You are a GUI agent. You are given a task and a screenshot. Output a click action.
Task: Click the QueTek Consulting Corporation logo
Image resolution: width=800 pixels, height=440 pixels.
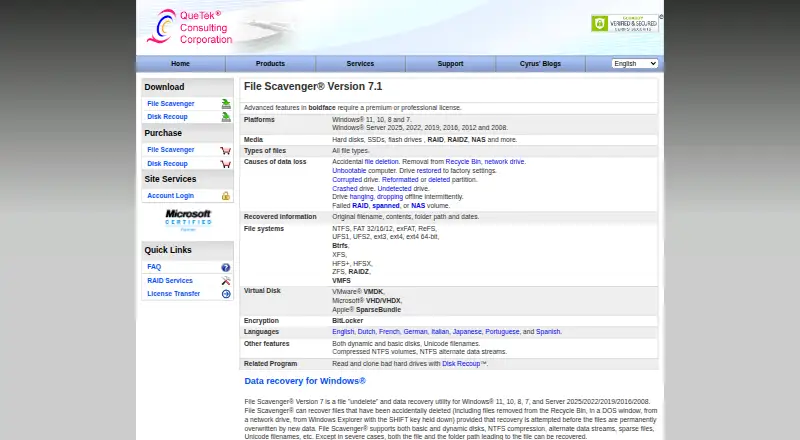(x=190, y=27)
